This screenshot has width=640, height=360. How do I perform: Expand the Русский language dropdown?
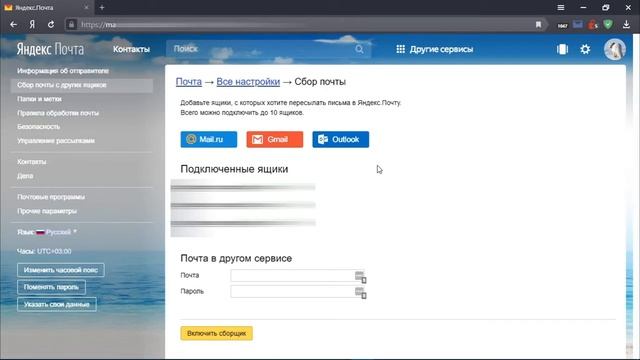[57, 232]
